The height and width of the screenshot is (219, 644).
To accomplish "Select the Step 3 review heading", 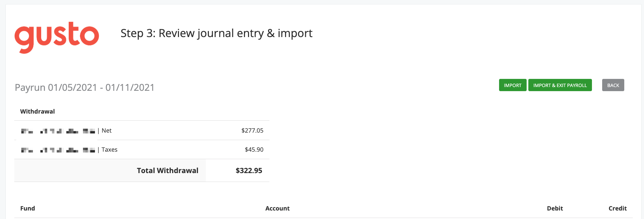I will tap(216, 33).
